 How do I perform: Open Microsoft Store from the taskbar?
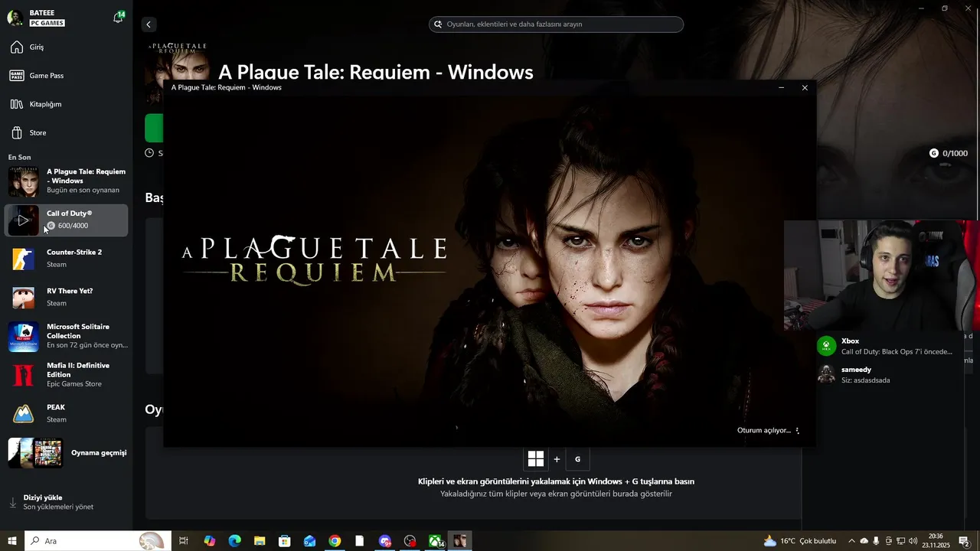point(284,541)
